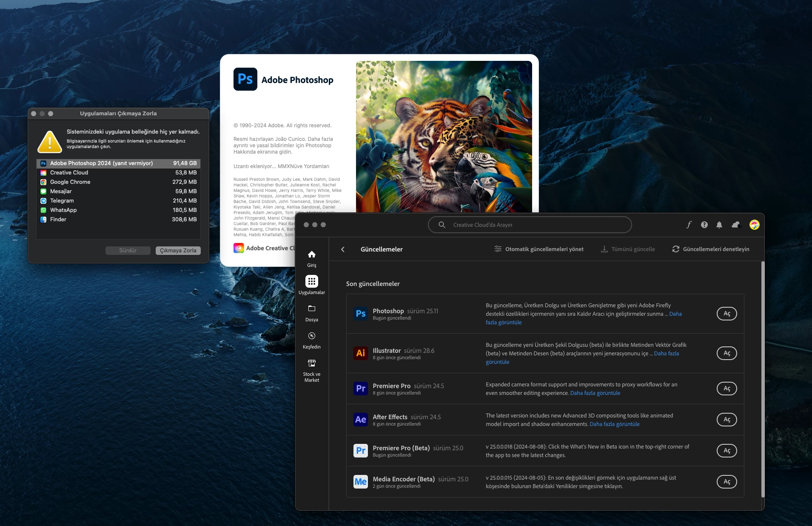812x526 pixels.
Task: Click Aç button for Premiere Pro sürüm 24.5
Action: pos(727,389)
